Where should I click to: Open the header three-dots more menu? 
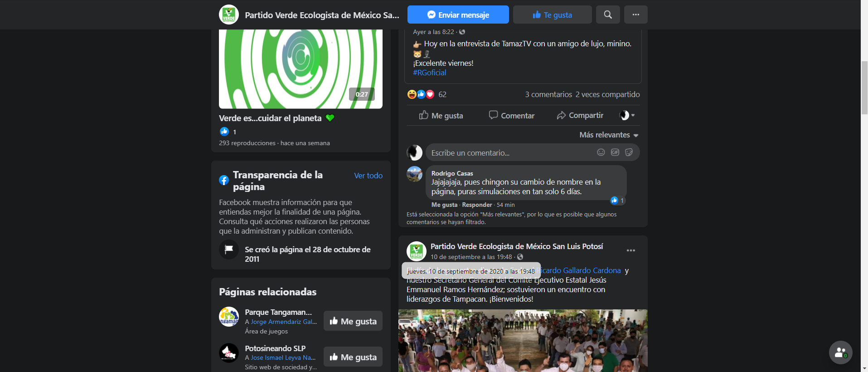coord(636,15)
